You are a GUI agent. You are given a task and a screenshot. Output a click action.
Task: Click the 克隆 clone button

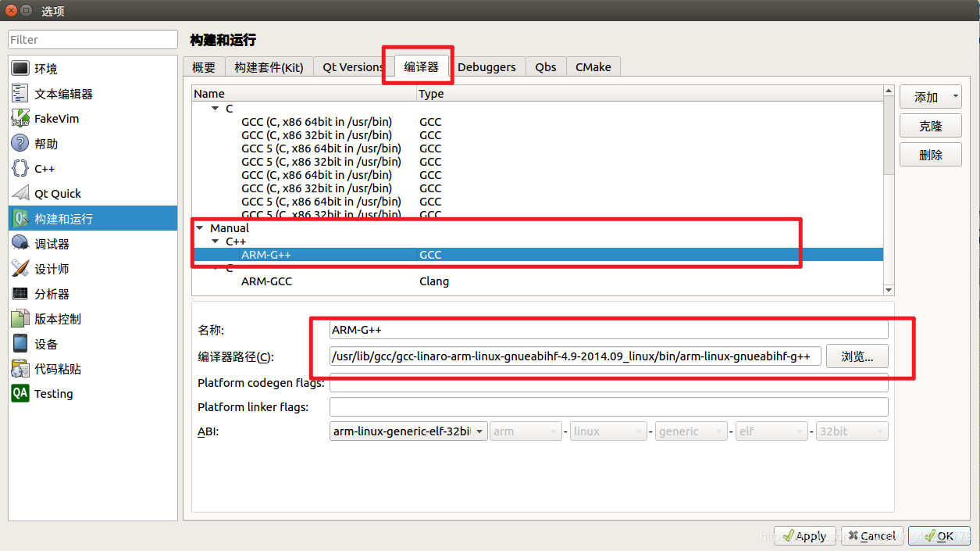pos(930,126)
